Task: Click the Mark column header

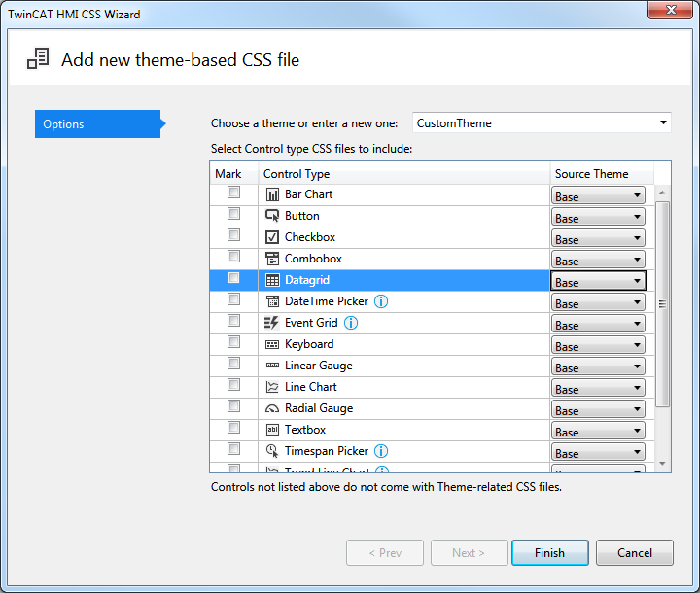Action: 234,173
